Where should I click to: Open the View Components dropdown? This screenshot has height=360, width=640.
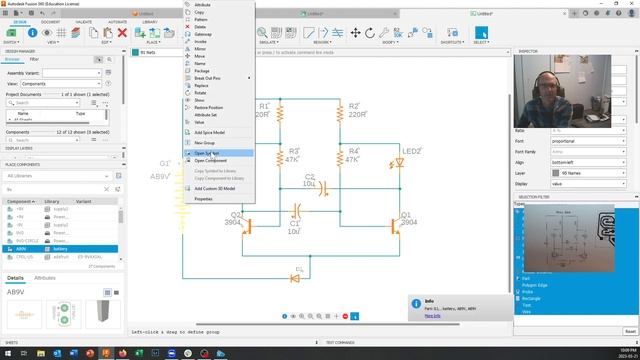61,84
